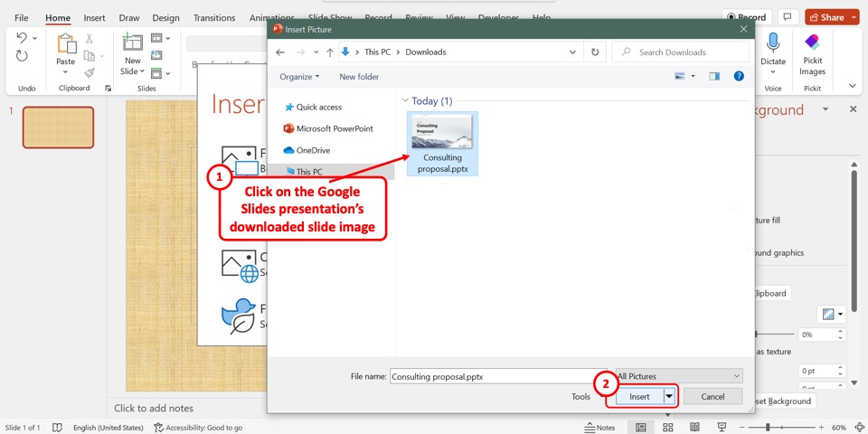This screenshot has height=434, width=868.
Task: Click the New Slide icon
Action: tap(132, 43)
